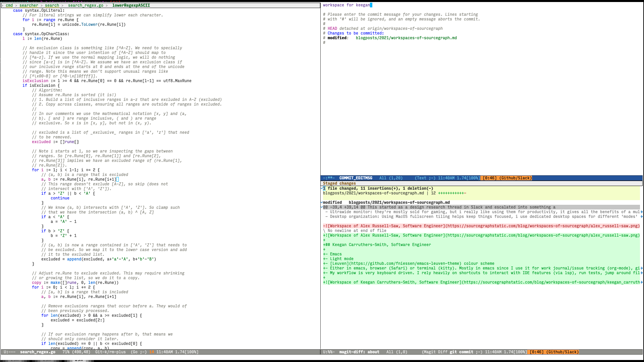
Task: Click the 'isExclusion := l >= 4' code line
Action: coord(107,81)
